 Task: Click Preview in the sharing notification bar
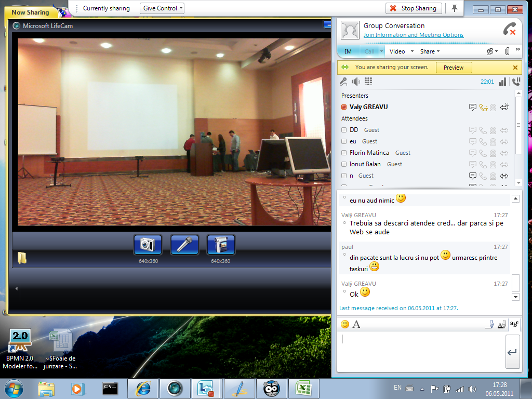click(x=454, y=68)
